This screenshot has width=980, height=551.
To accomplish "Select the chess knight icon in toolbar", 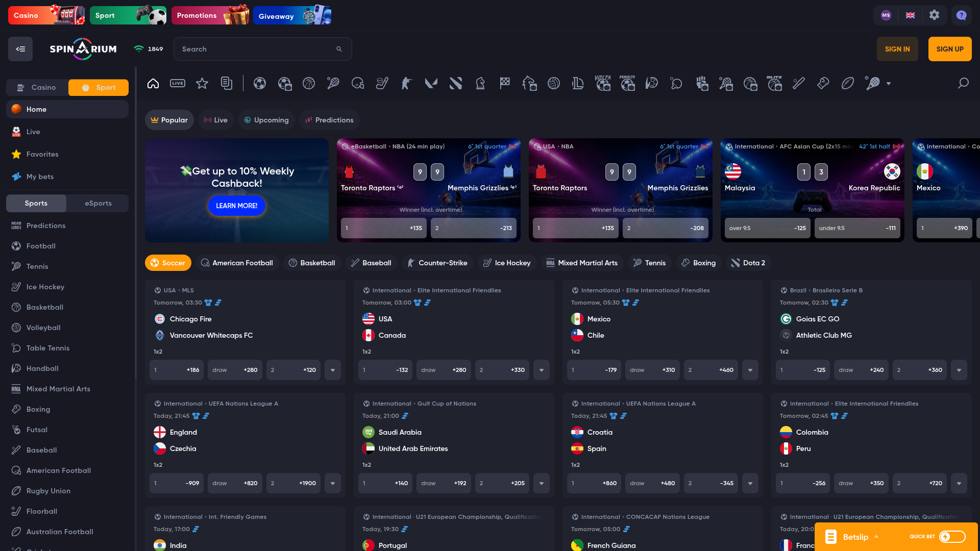I will 480,83.
